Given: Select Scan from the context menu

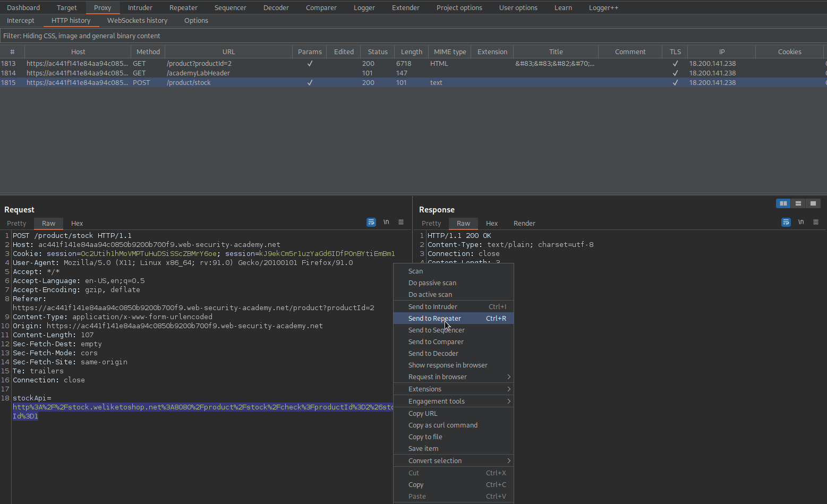Looking at the screenshot, I should 454,271.
